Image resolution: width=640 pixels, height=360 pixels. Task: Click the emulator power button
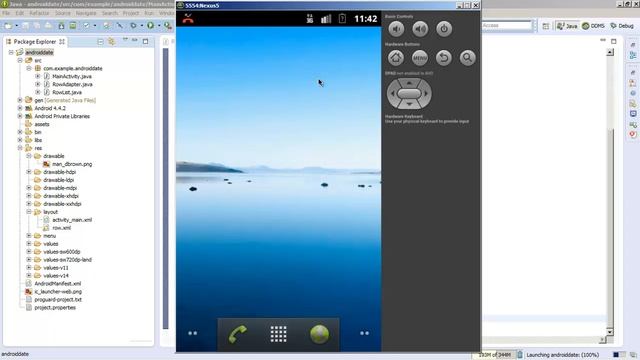(x=444, y=29)
